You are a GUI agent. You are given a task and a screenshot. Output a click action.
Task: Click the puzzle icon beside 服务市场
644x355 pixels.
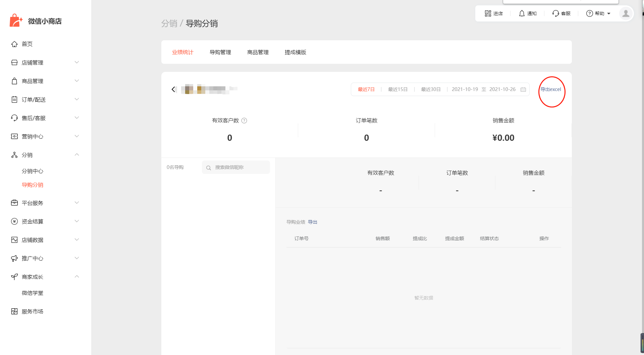[14, 311]
